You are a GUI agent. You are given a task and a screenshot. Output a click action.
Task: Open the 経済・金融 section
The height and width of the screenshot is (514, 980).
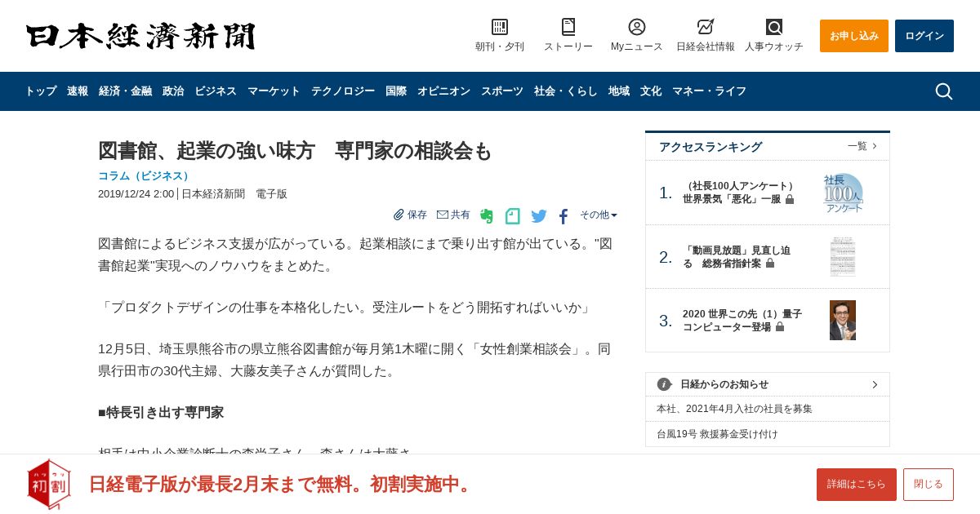[x=125, y=91]
